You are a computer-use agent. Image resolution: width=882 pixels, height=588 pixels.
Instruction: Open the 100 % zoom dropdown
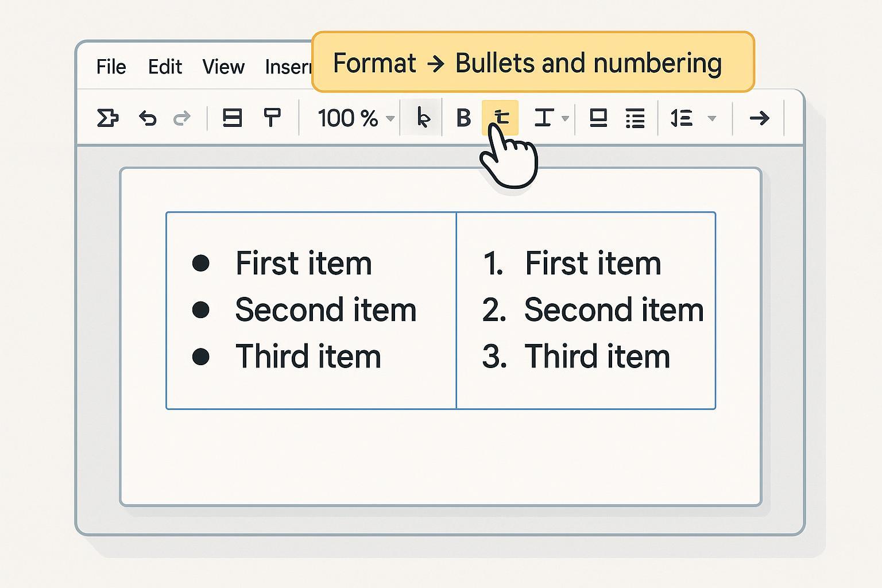[356, 118]
